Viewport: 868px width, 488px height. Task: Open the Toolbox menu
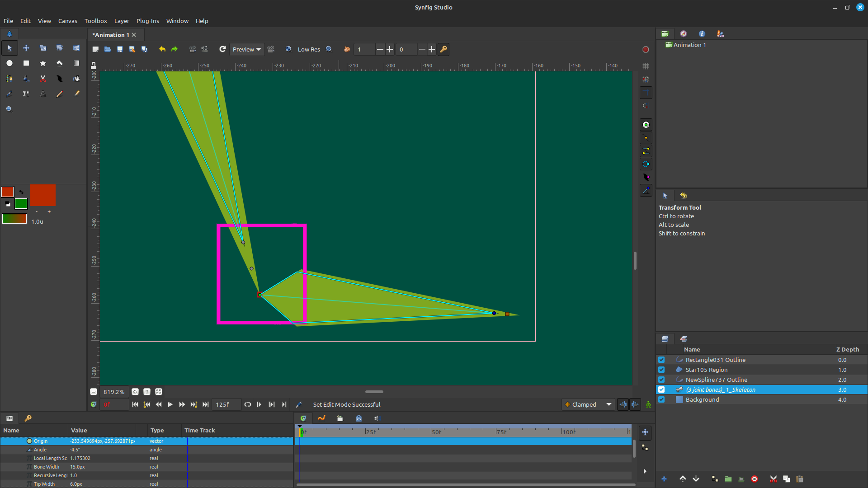point(96,21)
